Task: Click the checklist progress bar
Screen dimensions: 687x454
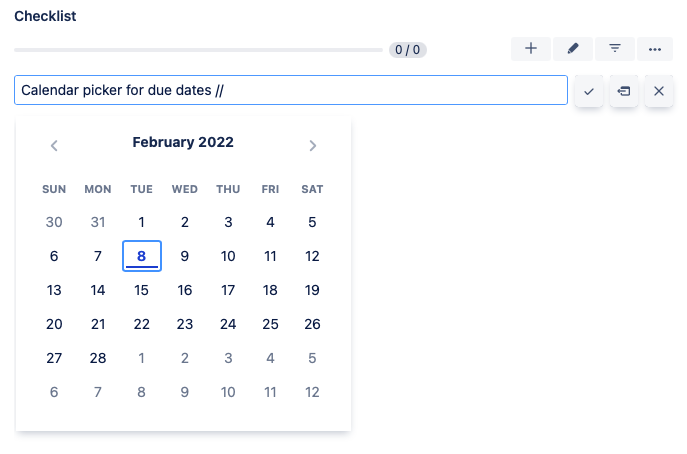Action: tap(198, 48)
